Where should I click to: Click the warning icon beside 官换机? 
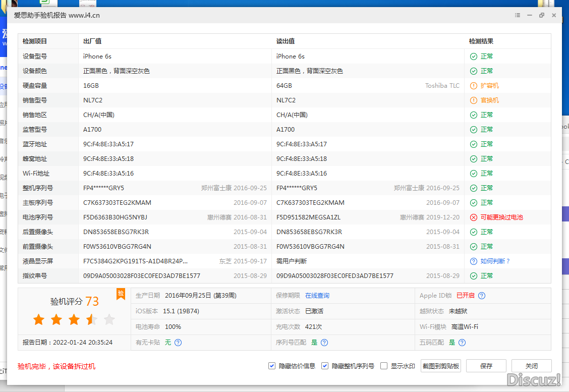(x=474, y=100)
